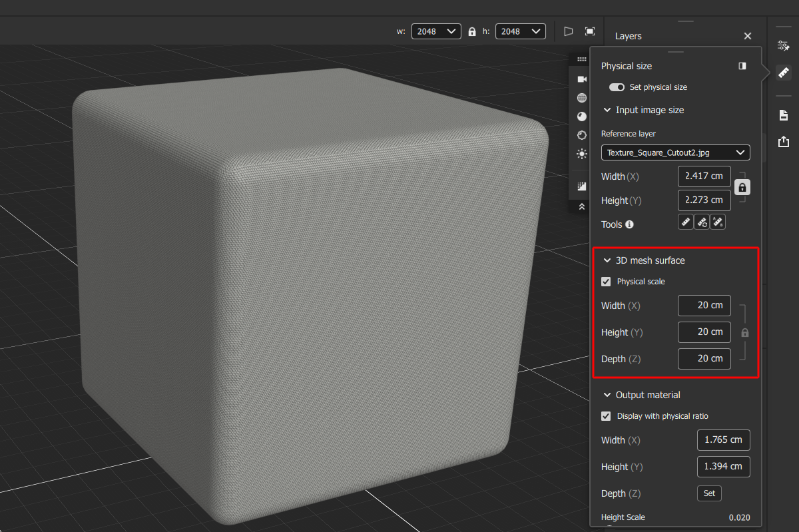Click the fullscreen viewport icon
The width and height of the screenshot is (799, 532).
pos(590,31)
